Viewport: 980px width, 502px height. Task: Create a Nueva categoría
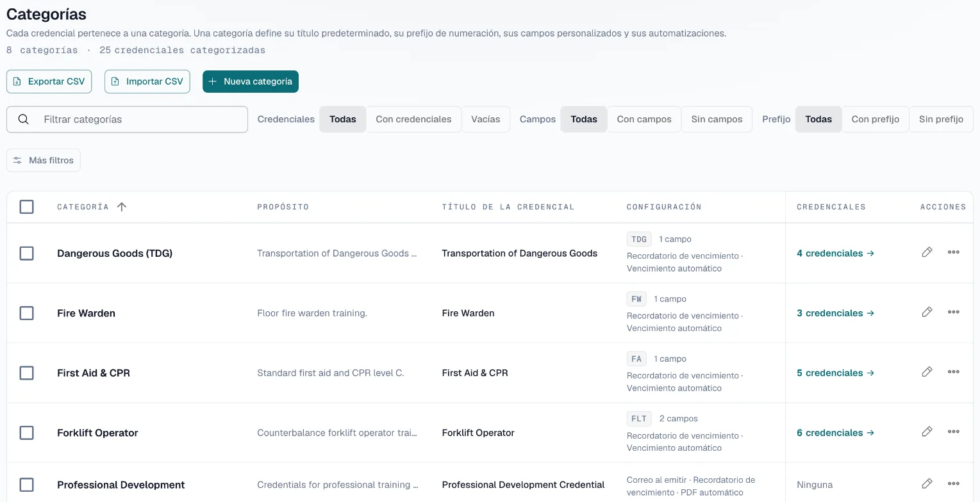pyautogui.click(x=251, y=81)
